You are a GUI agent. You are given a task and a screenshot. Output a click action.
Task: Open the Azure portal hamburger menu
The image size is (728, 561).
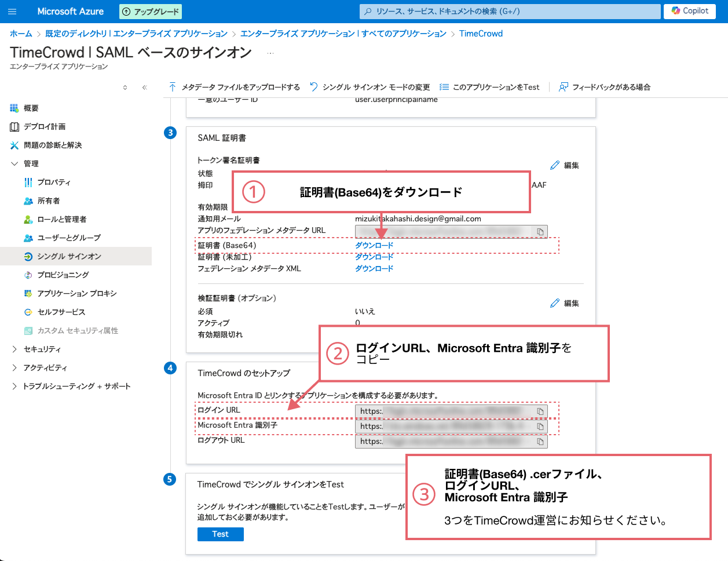12,10
